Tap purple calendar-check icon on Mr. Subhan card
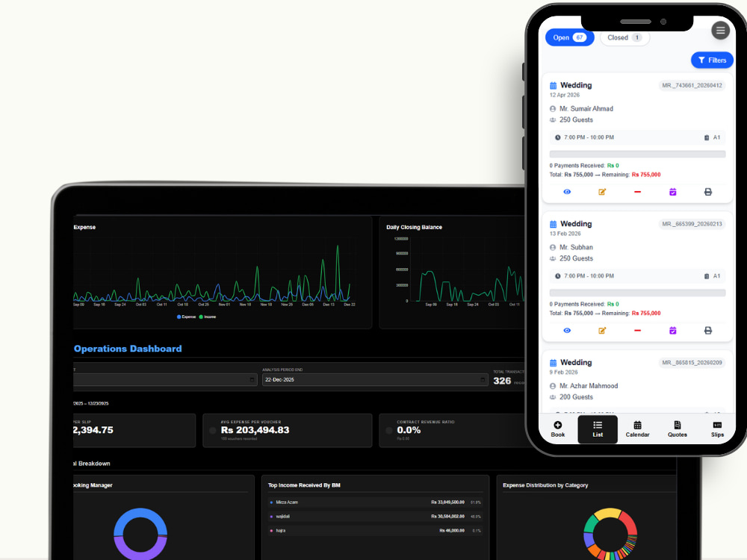The image size is (747, 560). [x=673, y=331]
